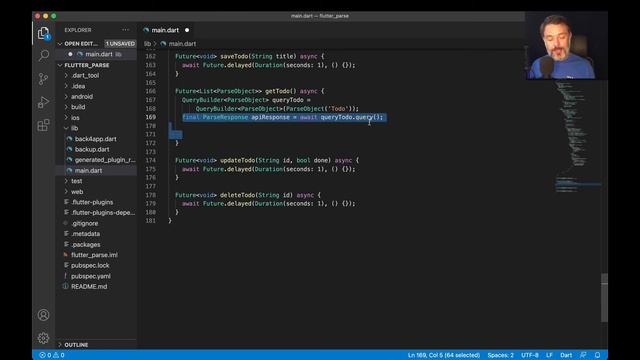
Task: Expand the ios folder
Action: tap(66, 118)
